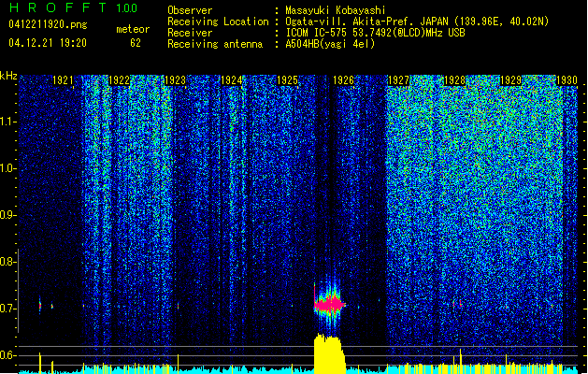Viewport: 588px width, 374px height.
Task: Click the 1925 time marker
Action: [287, 80]
